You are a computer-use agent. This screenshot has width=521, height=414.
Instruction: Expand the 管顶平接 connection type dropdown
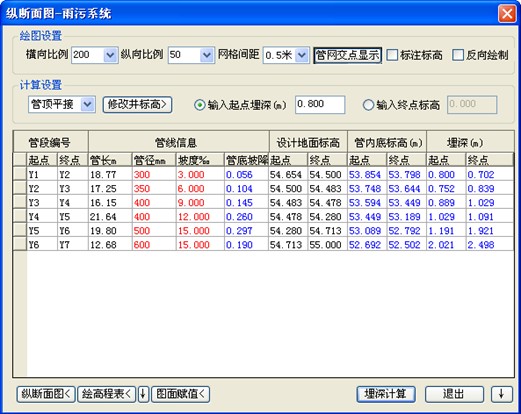(88, 105)
